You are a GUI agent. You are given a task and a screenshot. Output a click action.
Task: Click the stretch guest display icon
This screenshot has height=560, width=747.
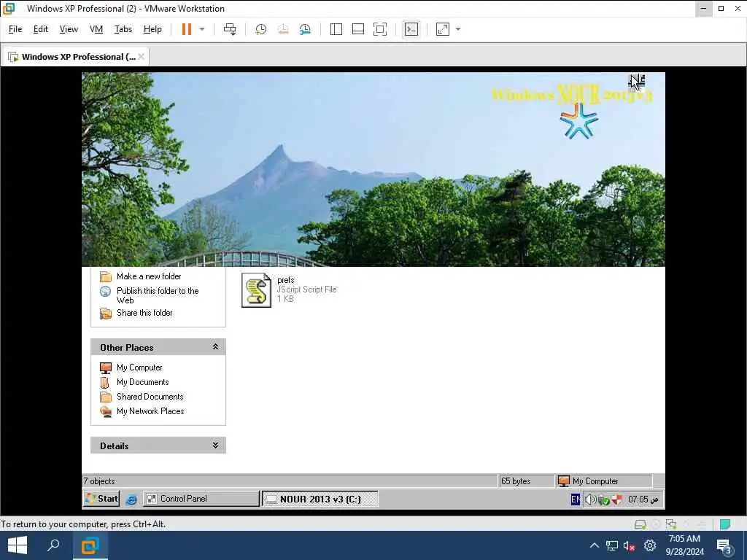(x=443, y=29)
